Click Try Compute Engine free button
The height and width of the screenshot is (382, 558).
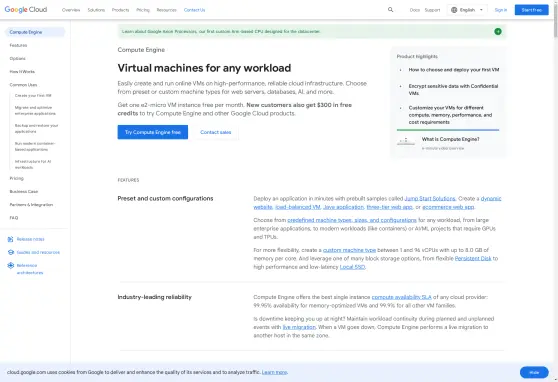(153, 132)
